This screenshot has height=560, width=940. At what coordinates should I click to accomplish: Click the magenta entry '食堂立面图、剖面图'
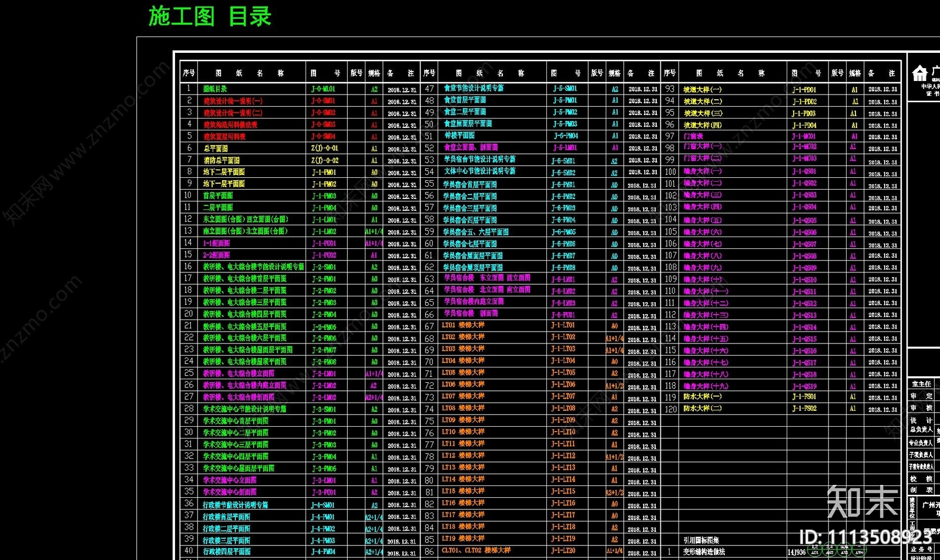pos(471,147)
